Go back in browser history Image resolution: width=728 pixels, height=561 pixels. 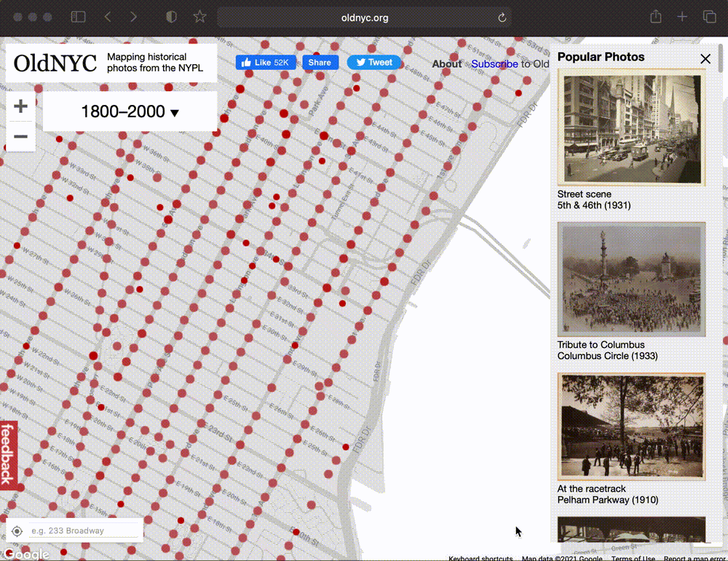[108, 17]
